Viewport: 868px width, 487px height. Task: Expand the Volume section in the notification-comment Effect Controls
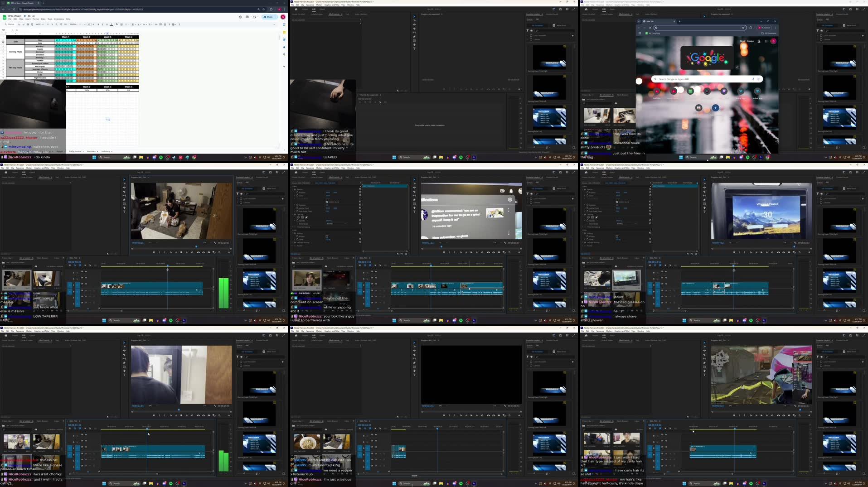point(293,233)
